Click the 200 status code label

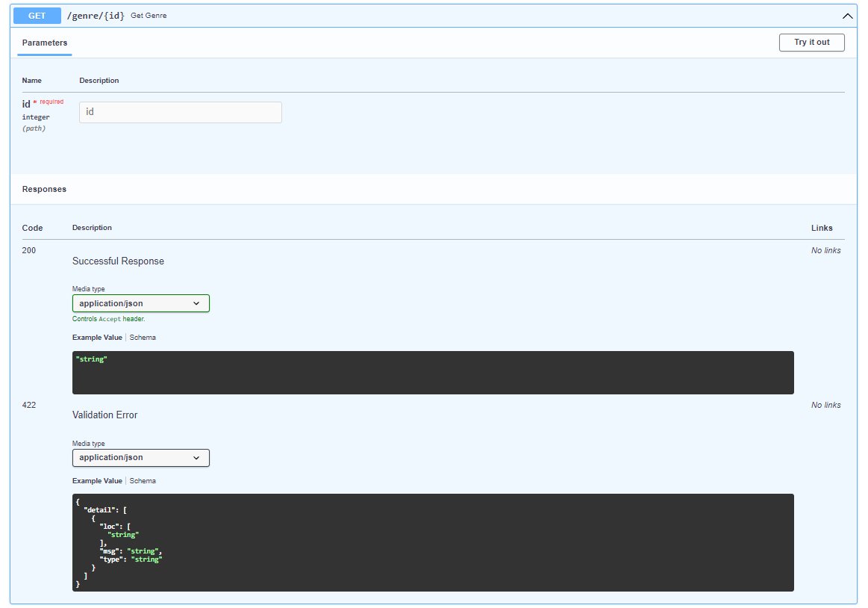[28, 250]
